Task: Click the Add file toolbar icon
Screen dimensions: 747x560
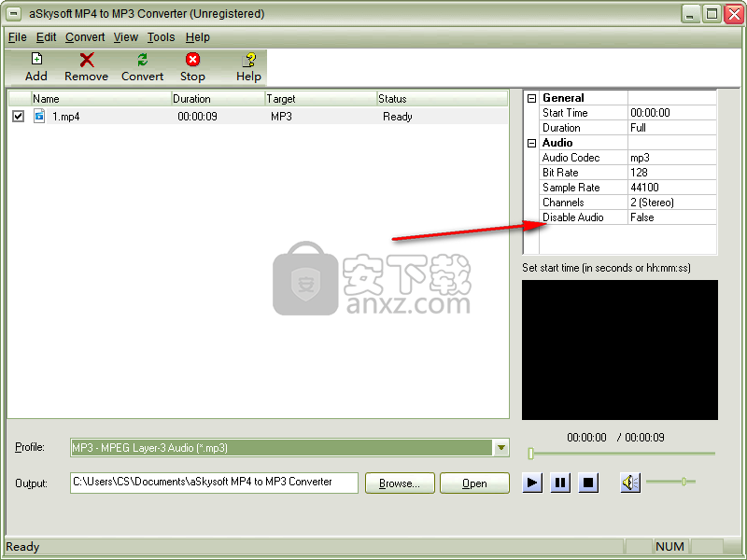Action: (x=36, y=60)
